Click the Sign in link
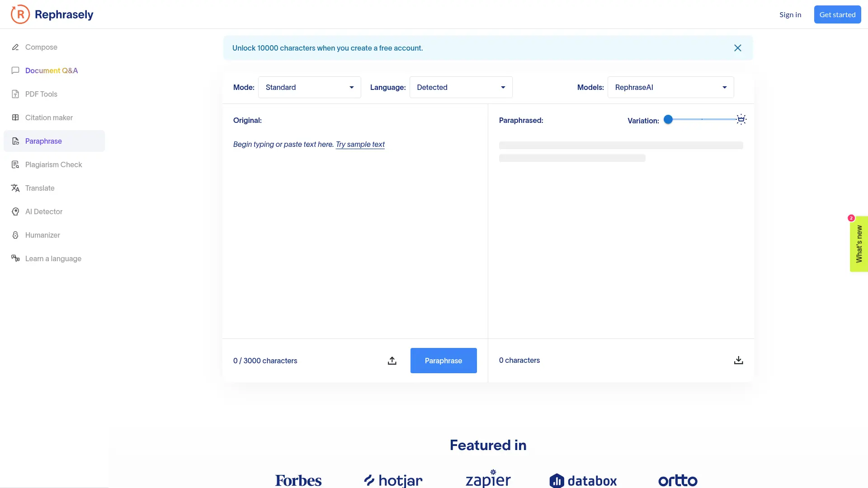 790,14
